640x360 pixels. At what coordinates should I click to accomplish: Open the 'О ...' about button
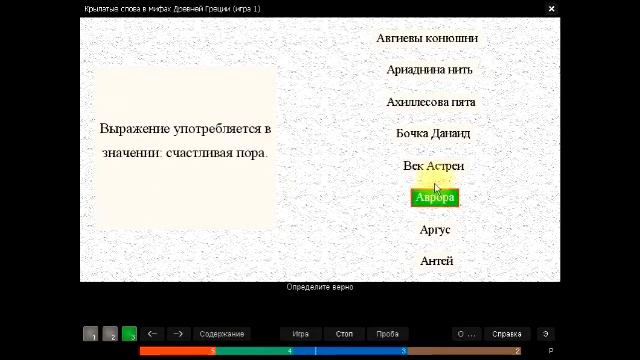[467, 334]
